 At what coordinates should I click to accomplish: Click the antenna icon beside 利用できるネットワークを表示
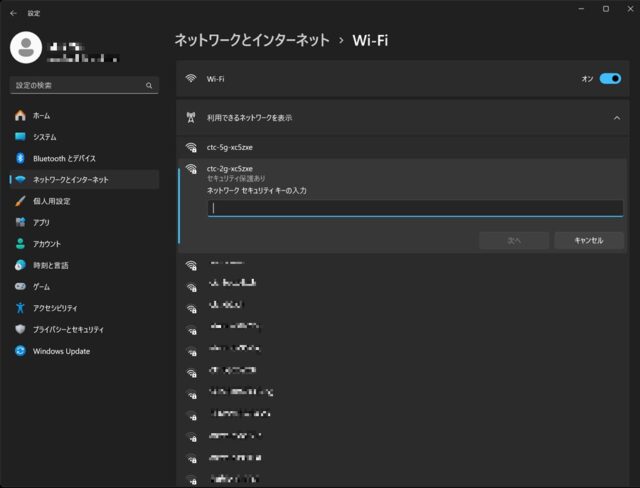(191, 118)
